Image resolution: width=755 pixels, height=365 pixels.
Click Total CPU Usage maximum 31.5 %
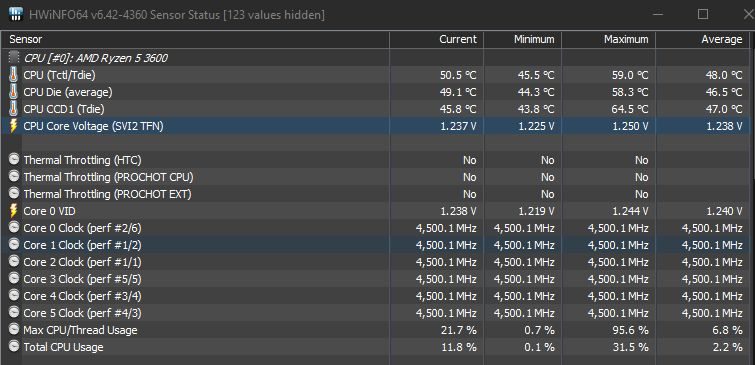(x=630, y=347)
